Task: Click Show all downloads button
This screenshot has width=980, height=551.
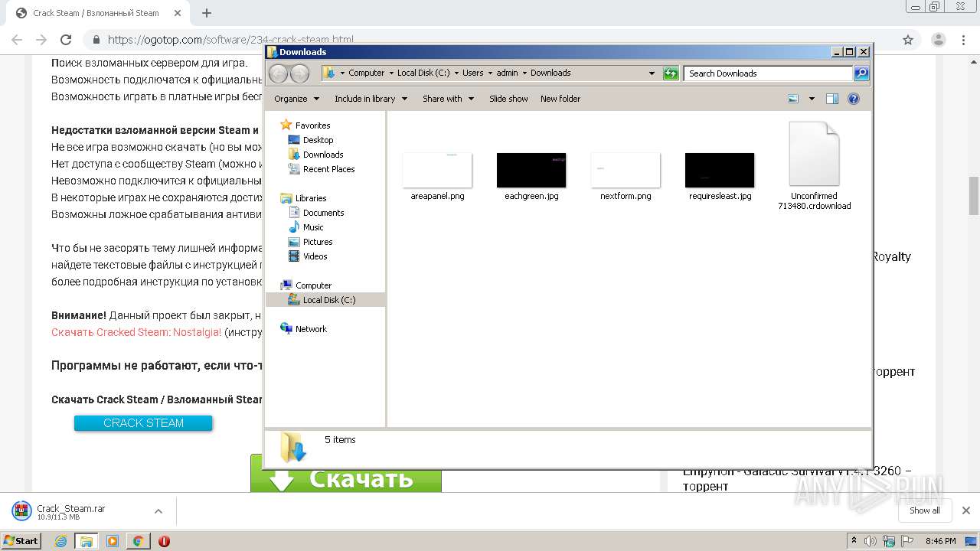Action: (x=925, y=510)
